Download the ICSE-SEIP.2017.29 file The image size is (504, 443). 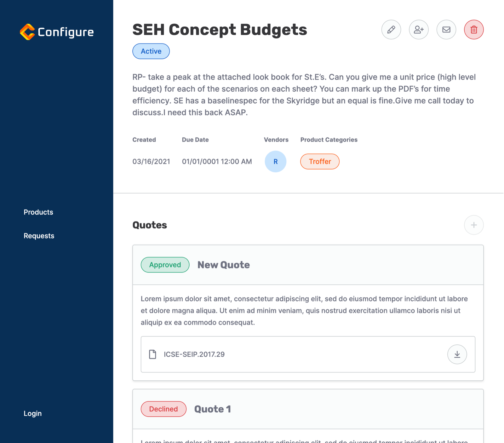pyautogui.click(x=457, y=354)
